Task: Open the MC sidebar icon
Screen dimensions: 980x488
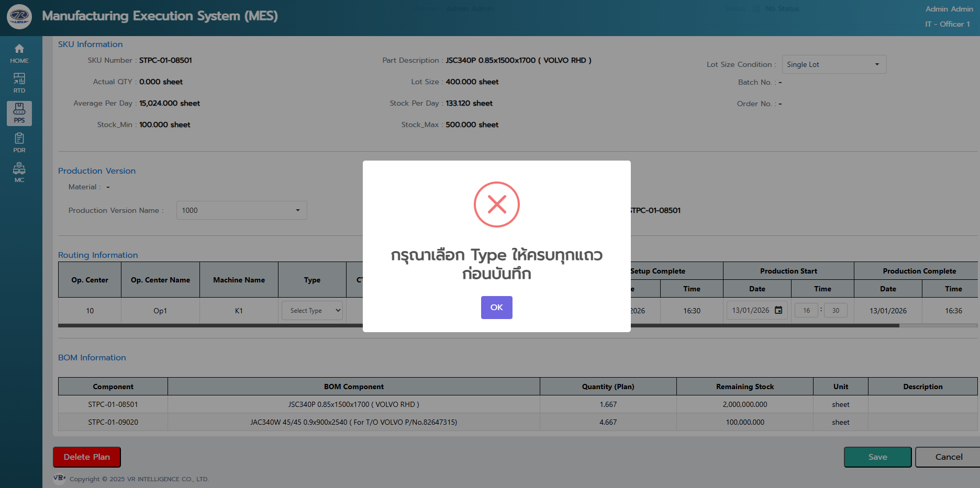Action: [x=19, y=173]
